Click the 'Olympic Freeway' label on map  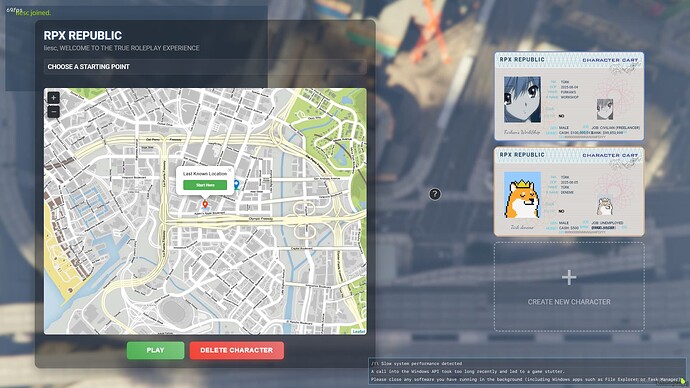click(261, 219)
